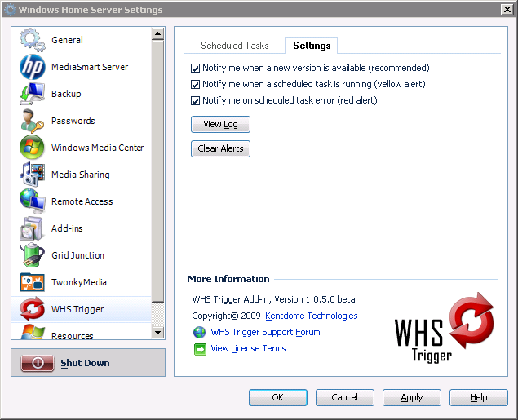Click the Resources Windows flag icon
Image resolution: width=518 pixels, height=420 pixels.
tap(32, 331)
